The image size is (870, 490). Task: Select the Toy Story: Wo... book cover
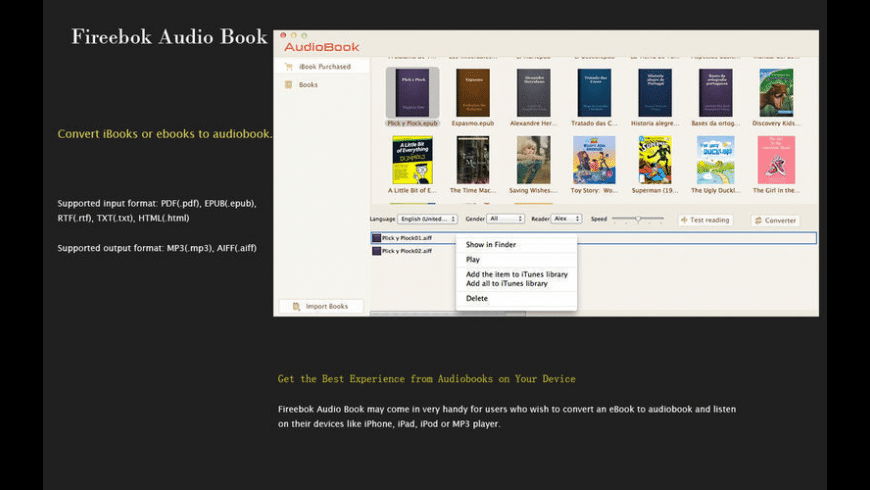point(594,160)
